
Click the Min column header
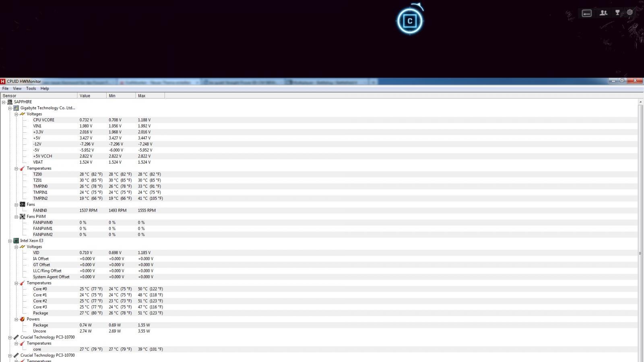click(x=121, y=96)
